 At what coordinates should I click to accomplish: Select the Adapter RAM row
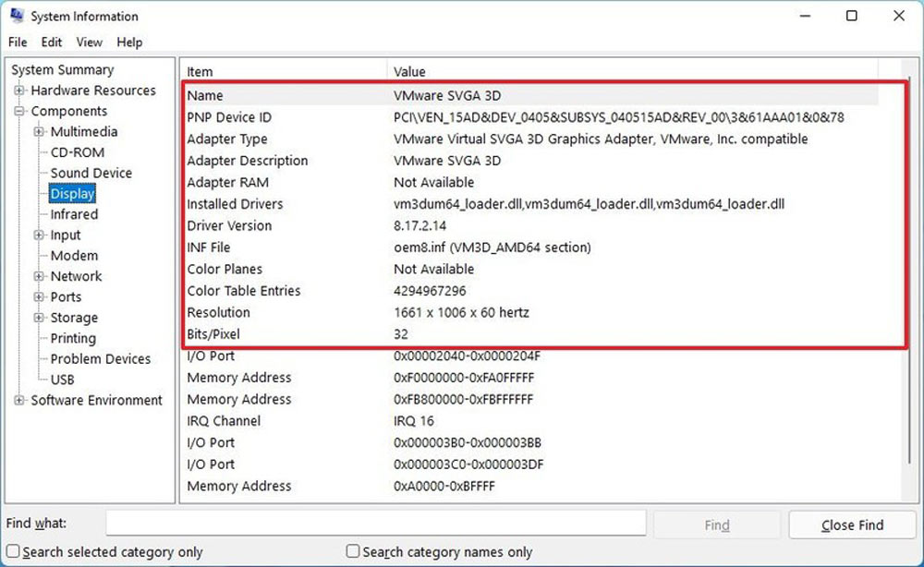(529, 183)
